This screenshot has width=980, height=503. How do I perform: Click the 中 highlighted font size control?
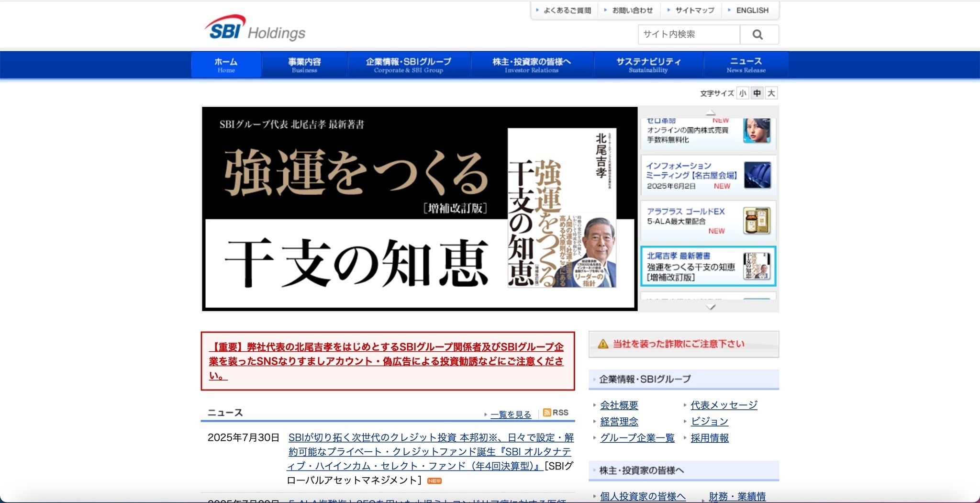pyautogui.click(x=757, y=93)
